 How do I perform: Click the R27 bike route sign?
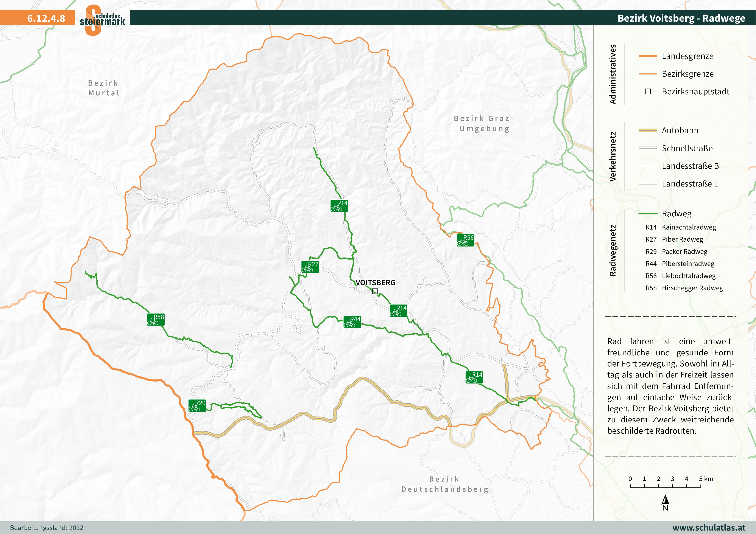coord(310,267)
